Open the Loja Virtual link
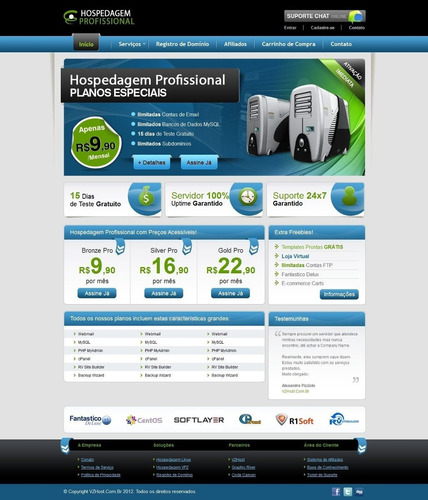Screen dimensions: 428x500 tap(295, 256)
